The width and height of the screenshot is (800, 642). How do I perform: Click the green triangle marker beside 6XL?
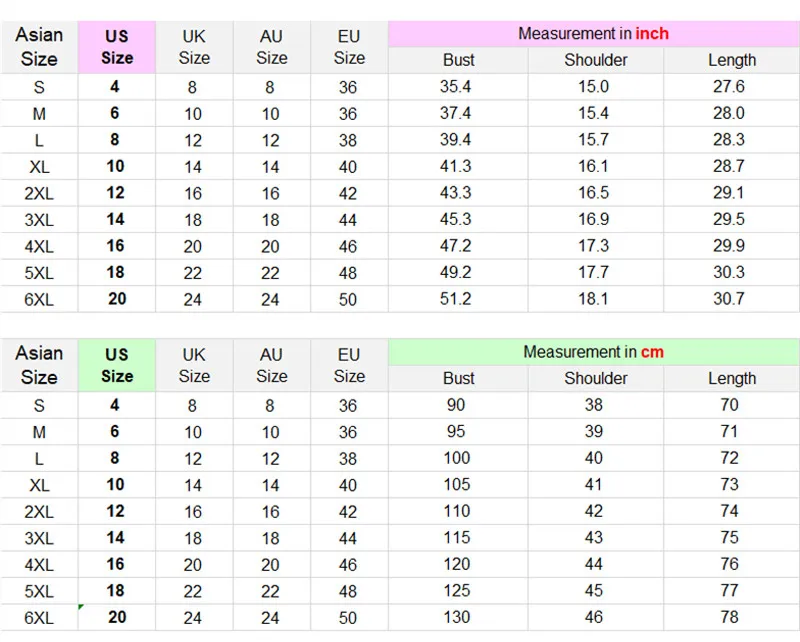[81, 607]
